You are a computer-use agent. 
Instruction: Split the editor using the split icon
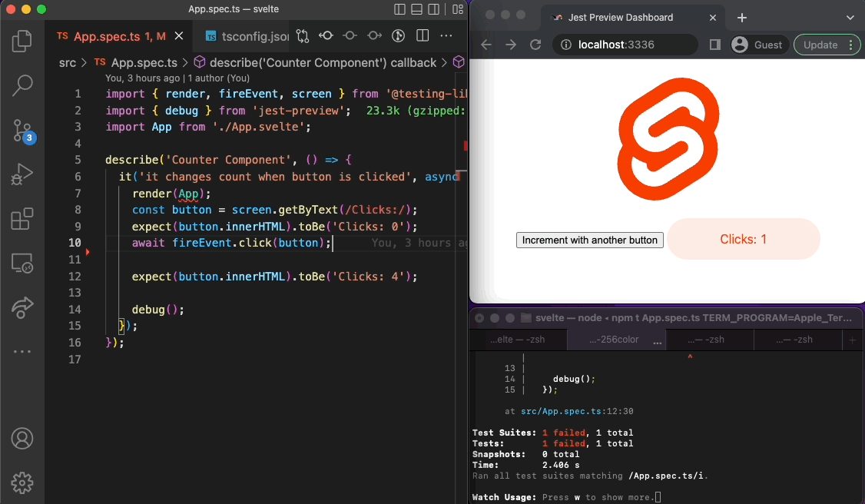tap(422, 35)
